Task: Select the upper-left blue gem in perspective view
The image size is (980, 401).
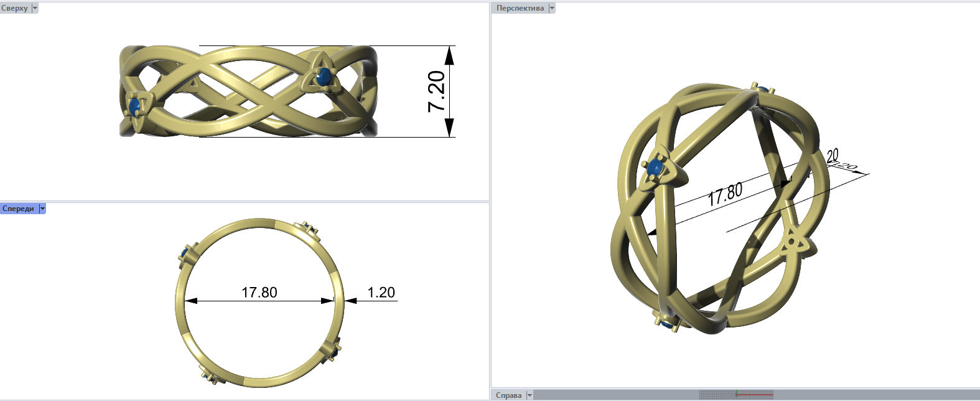Action: [x=655, y=167]
